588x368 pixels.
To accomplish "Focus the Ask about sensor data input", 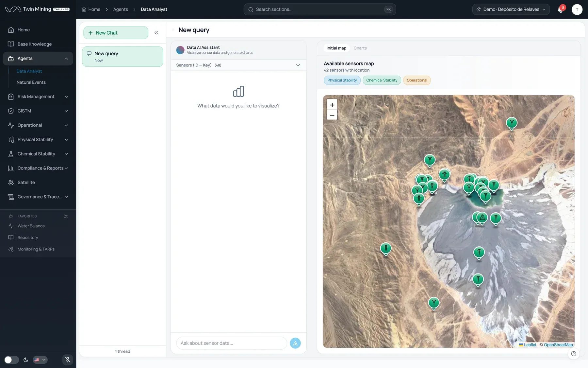I will pyautogui.click(x=232, y=343).
